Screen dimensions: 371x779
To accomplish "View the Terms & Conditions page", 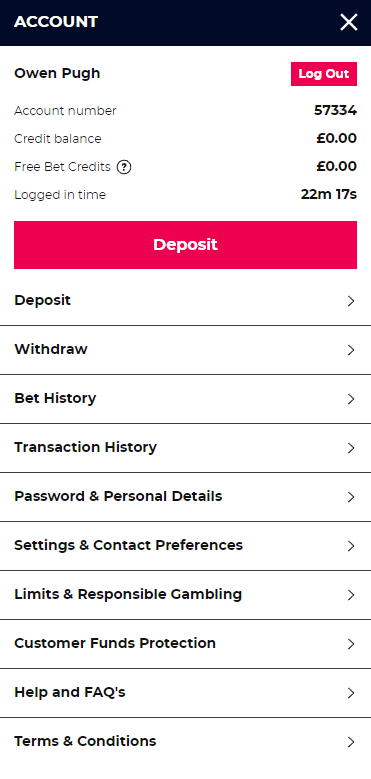I will coord(185,742).
